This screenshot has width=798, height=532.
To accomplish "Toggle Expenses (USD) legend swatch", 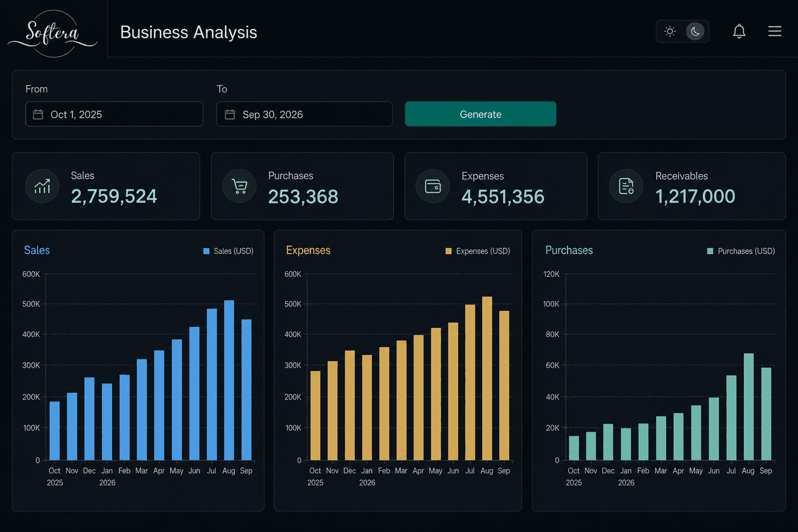I will coord(448,251).
